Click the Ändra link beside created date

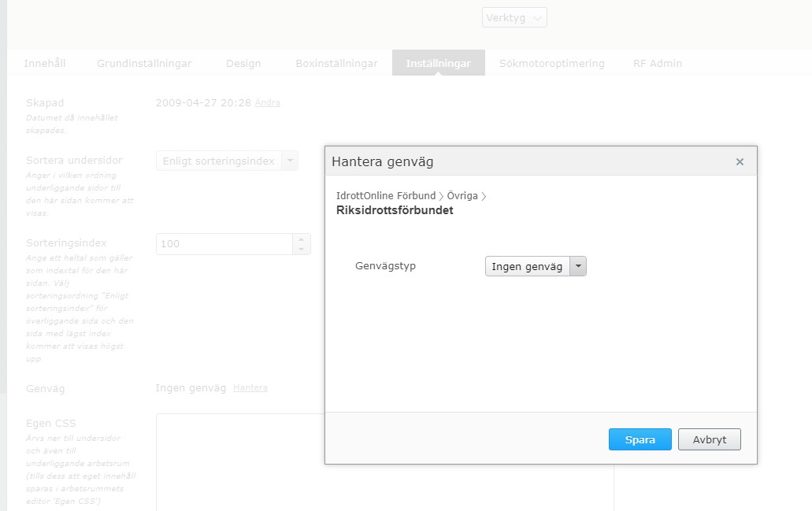pyautogui.click(x=268, y=103)
